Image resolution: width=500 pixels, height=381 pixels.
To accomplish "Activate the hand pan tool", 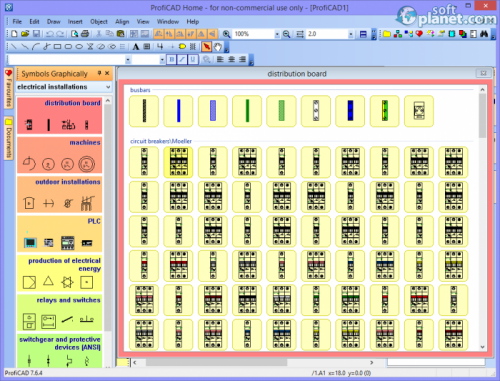I will point(218,47).
